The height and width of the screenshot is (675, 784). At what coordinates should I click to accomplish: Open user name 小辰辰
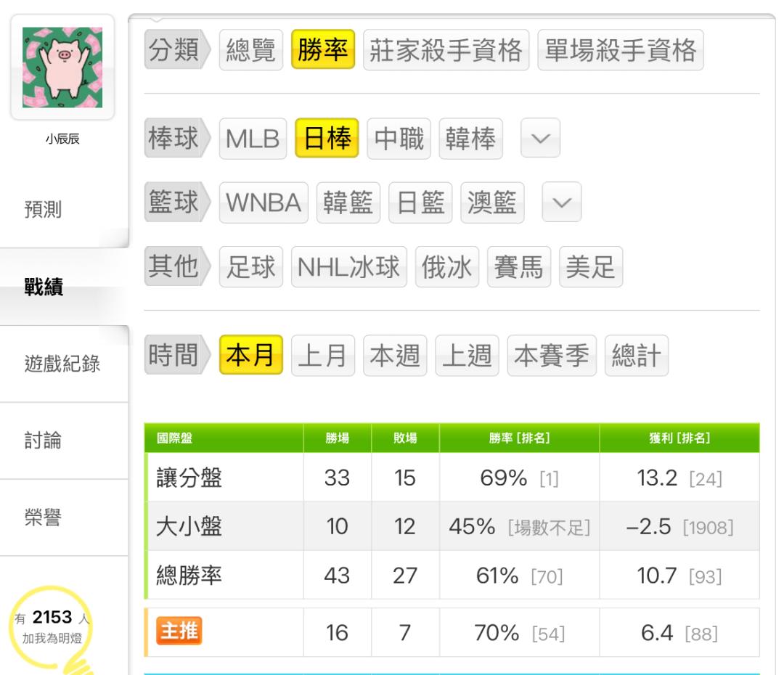pos(62,139)
